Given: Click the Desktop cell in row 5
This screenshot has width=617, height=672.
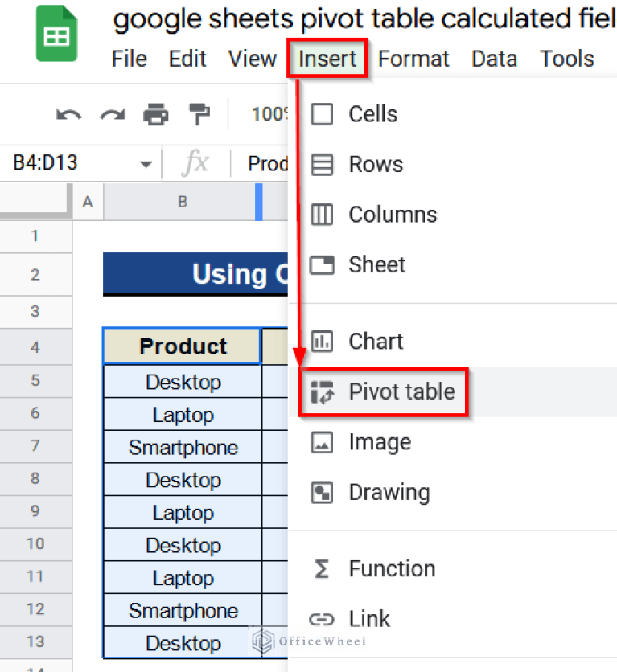Looking at the screenshot, I should (x=183, y=382).
